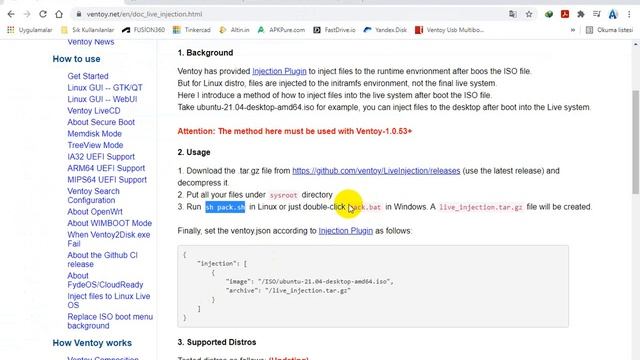Open the github LiveInjection releases link

point(376,171)
